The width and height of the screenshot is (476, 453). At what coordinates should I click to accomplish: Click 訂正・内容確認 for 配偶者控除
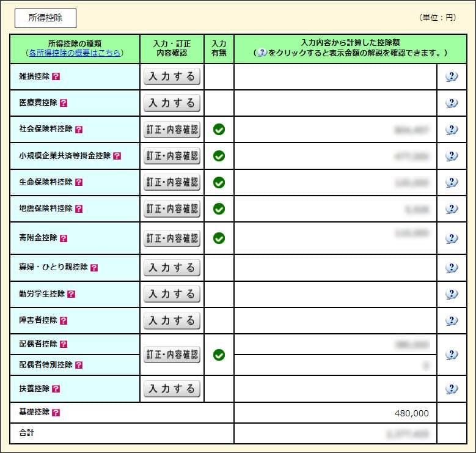pos(172,355)
